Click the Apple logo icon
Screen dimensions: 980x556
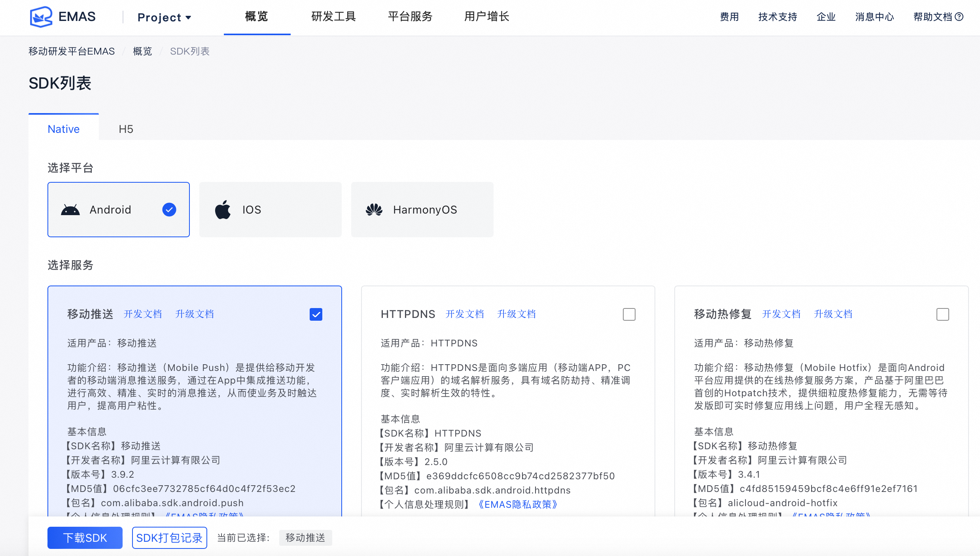(223, 210)
